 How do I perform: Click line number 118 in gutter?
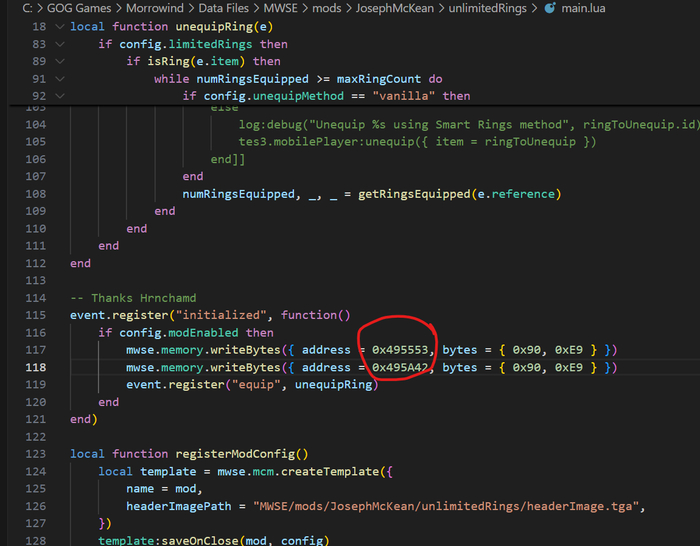click(x=37, y=368)
